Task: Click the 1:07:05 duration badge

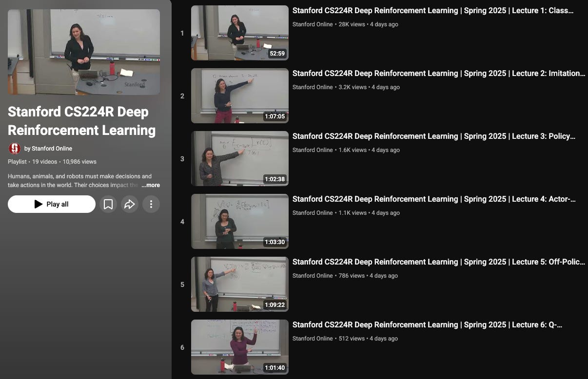Action: pyautogui.click(x=275, y=116)
